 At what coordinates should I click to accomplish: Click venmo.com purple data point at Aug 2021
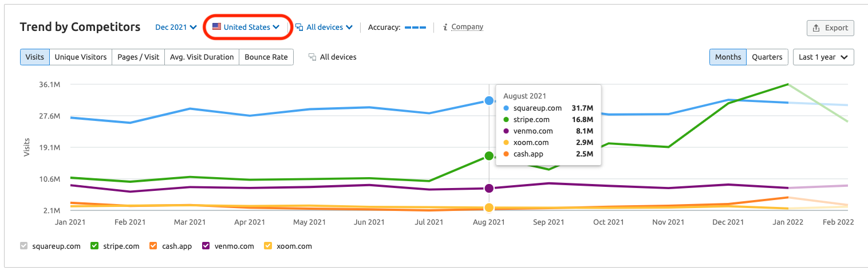[489, 188]
